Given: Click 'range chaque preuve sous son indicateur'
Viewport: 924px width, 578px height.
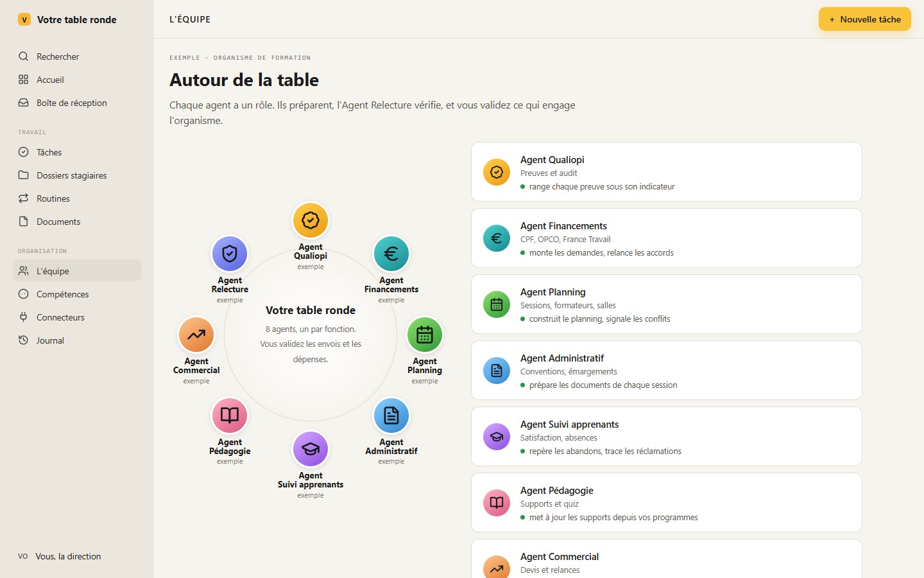Looking at the screenshot, I should click(x=602, y=187).
